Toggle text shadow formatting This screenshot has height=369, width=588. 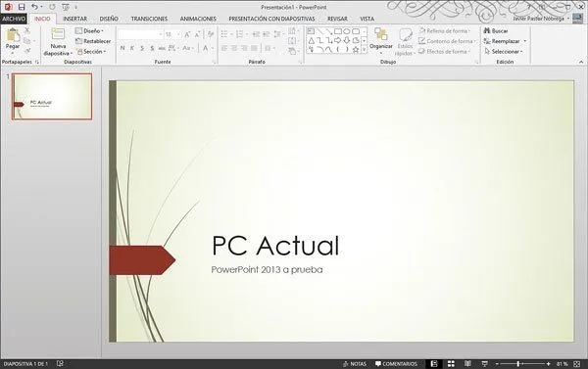coord(152,48)
